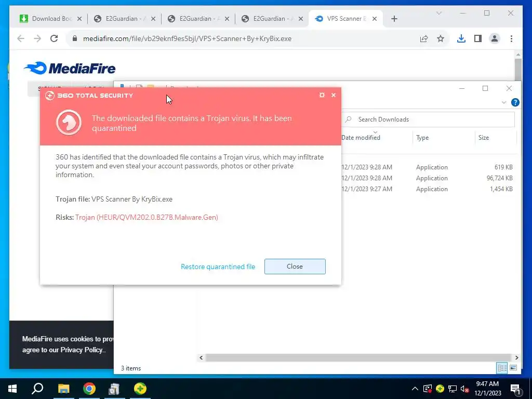Open 360 Total Security taskbar icon
Viewport: 532px width, 399px height.
pyautogui.click(x=140, y=389)
